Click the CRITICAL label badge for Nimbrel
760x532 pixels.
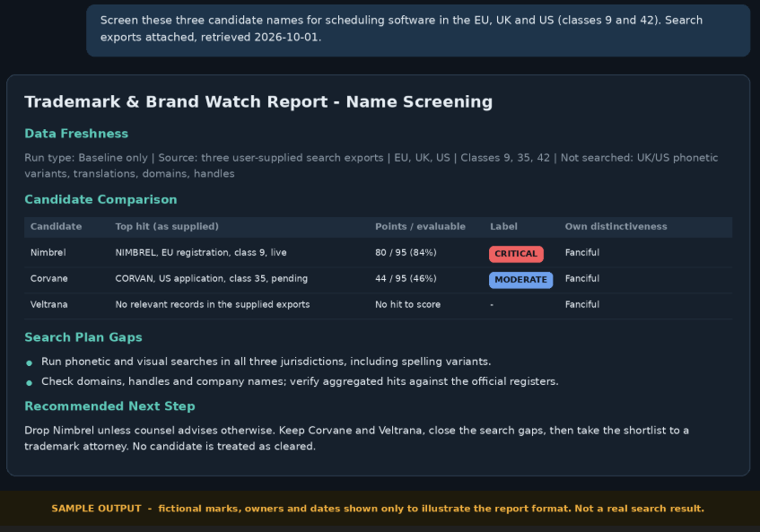tap(516, 254)
